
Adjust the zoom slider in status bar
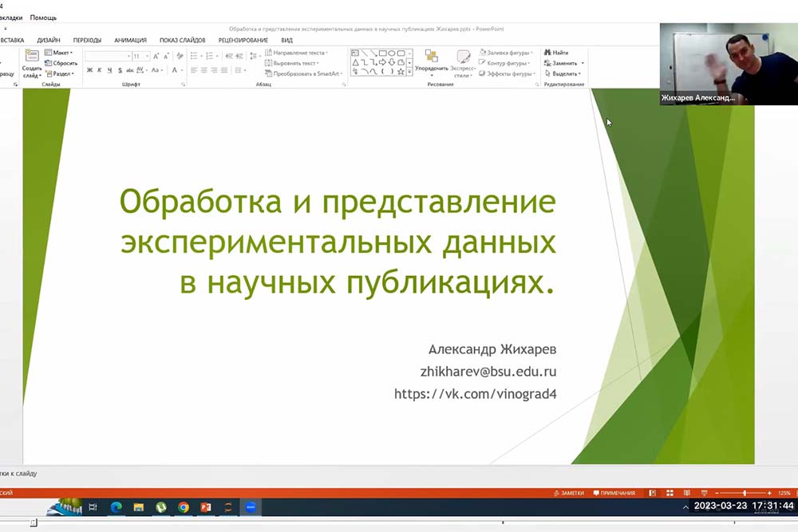click(745, 493)
